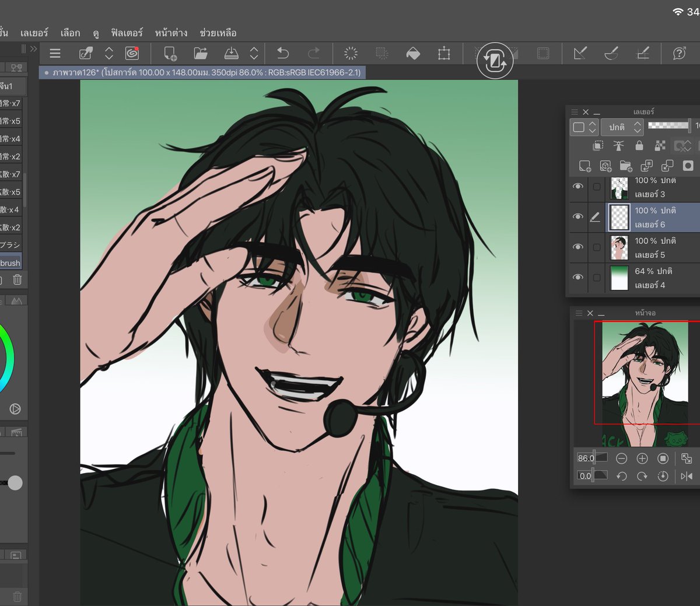The width and height of the screenshot is (700, 606).
Task: Adjust the 86.0 zoom slider
Action: pyautogui.click(x=592, y=458)
